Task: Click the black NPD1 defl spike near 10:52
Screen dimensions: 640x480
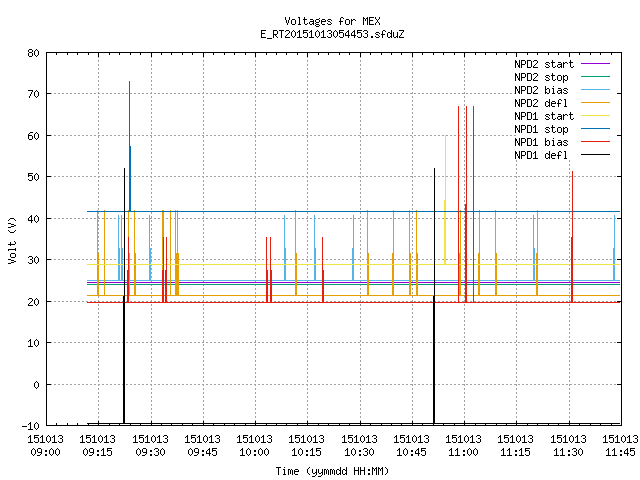Action: [x=434, y=296]
